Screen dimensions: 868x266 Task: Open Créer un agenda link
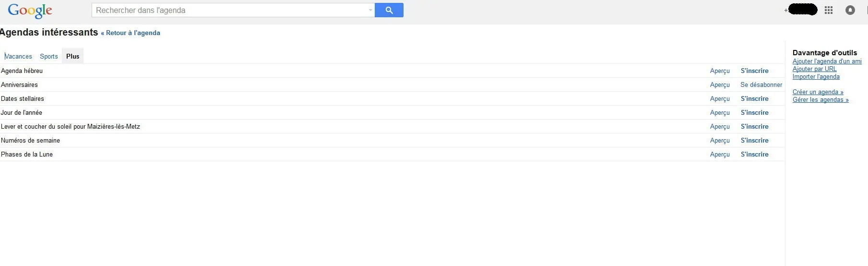click(818, 92)
